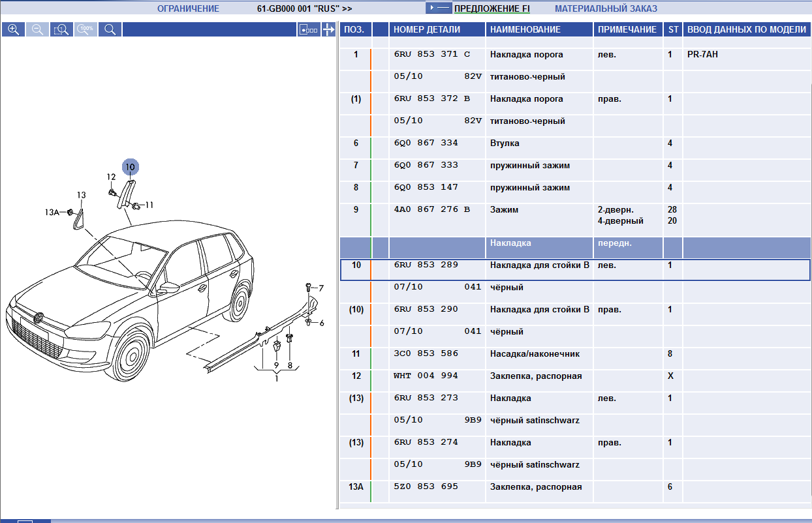Select the row for part 4A0 867 276 B
This screenshot has width=812, height=523.
(431, 210)
